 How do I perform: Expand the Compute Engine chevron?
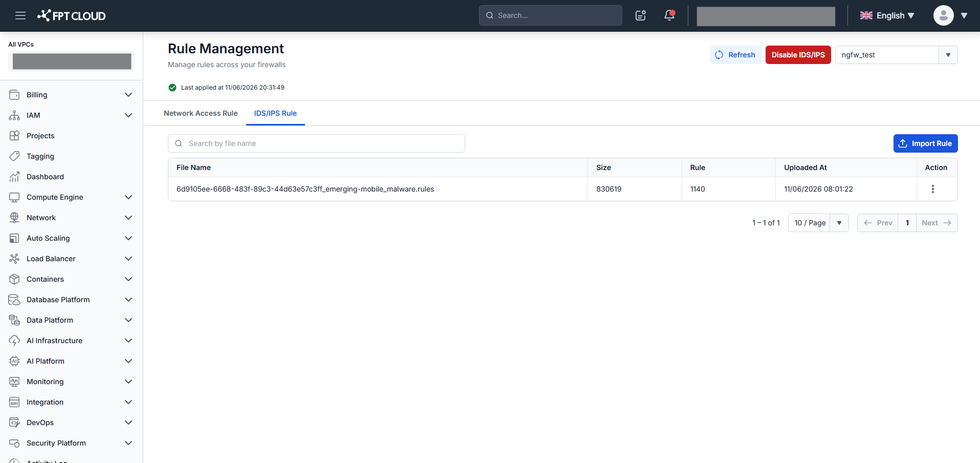point(128,197)
